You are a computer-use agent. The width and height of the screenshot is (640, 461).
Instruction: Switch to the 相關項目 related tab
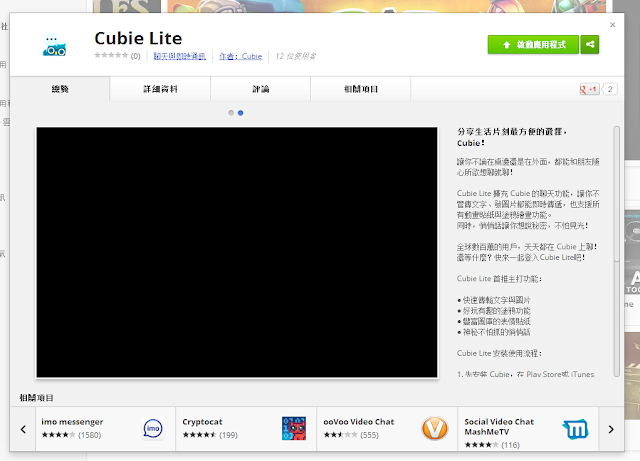(361, 89)
